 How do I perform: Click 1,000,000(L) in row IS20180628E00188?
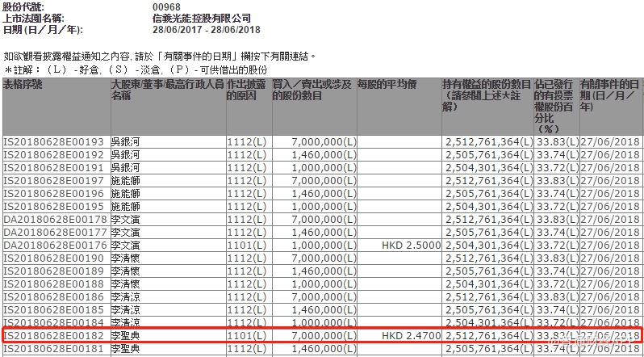[x=324, y=283]
